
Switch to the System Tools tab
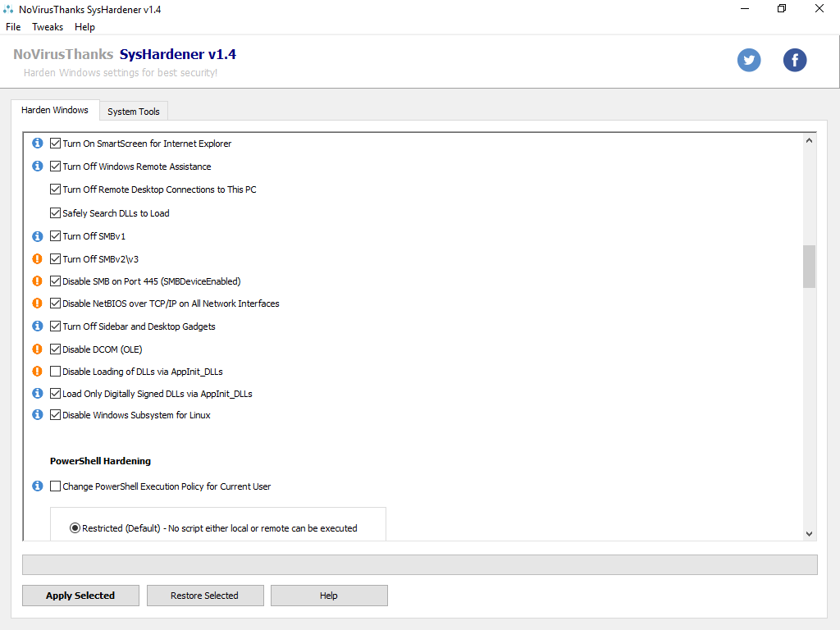[134, 112]
